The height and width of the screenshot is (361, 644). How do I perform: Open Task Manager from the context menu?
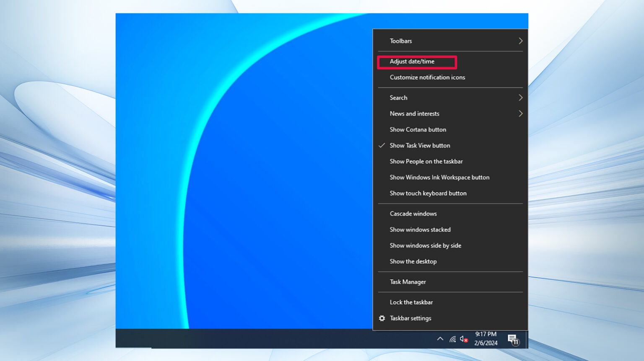tap(407, 282)
